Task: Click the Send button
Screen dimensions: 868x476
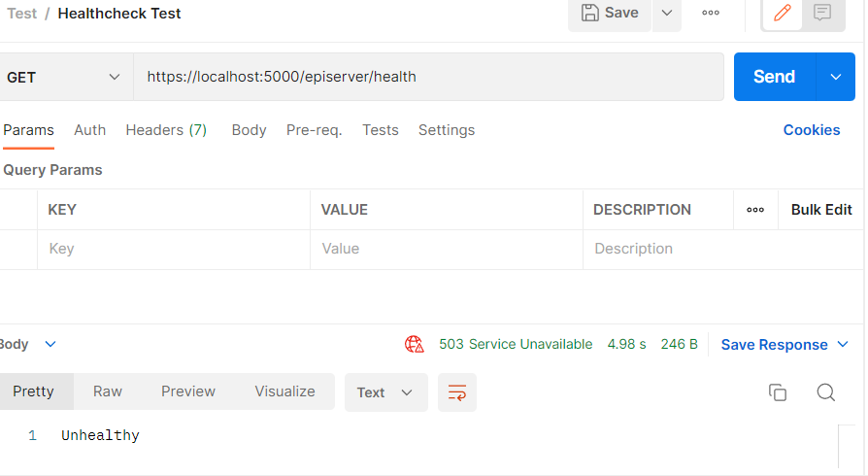Action: click(x=774, y=77)
